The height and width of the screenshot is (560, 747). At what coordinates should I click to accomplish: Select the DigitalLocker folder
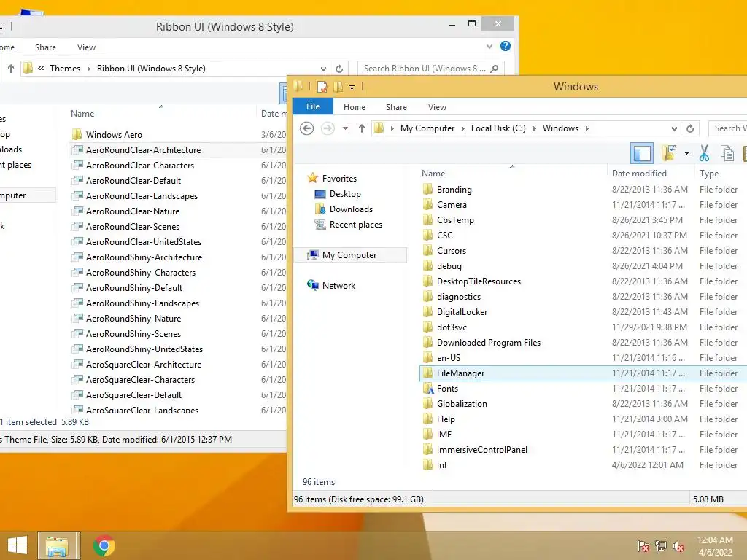(462, 312)
